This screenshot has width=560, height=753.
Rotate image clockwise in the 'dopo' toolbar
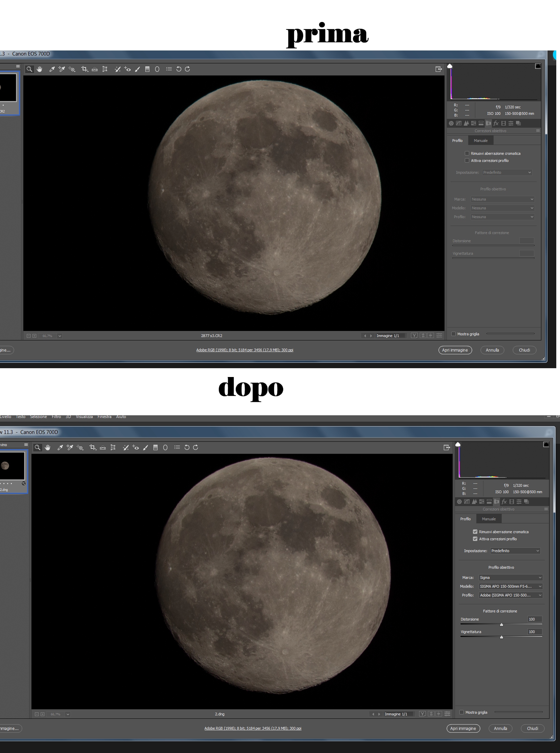(195, 447)
